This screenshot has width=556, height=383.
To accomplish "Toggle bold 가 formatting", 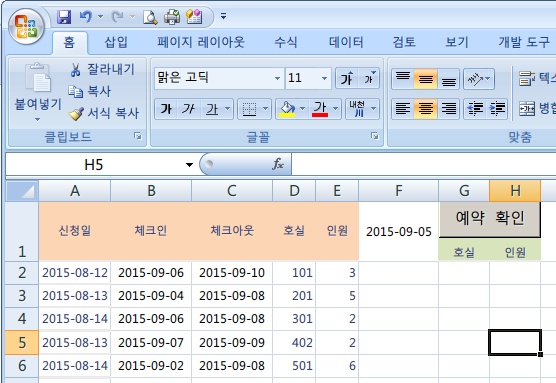I will 166,109.
